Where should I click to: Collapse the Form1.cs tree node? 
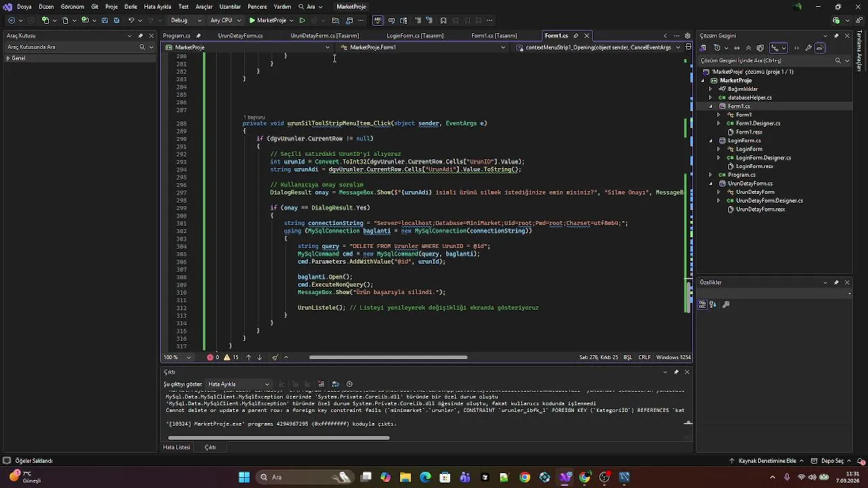coord(711,106)
